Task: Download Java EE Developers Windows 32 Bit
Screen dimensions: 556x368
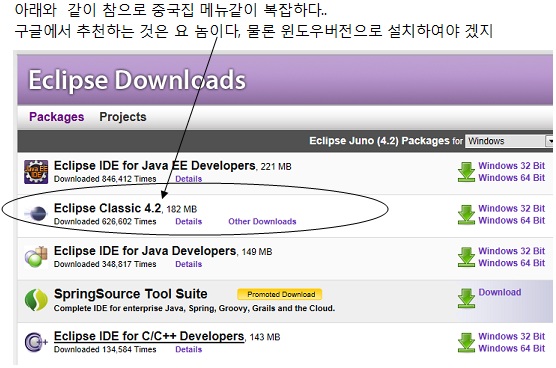Action: pos(511,166)
